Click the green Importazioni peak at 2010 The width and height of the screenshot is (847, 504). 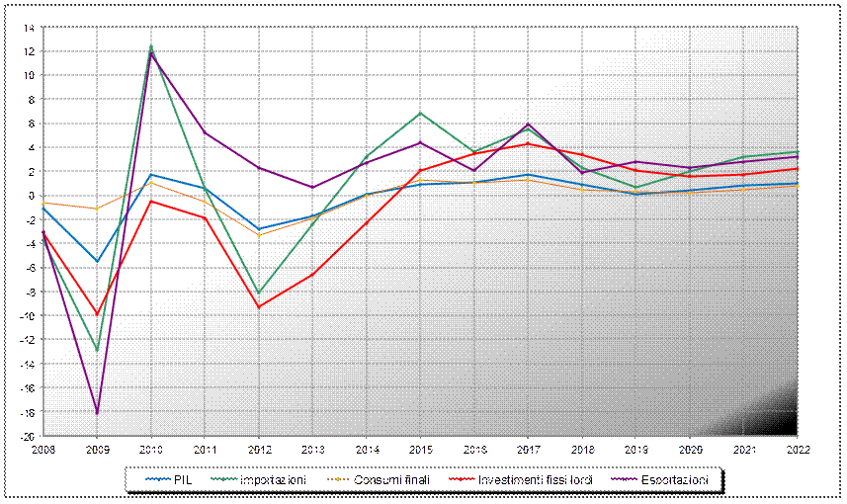[x=150, y=46]
